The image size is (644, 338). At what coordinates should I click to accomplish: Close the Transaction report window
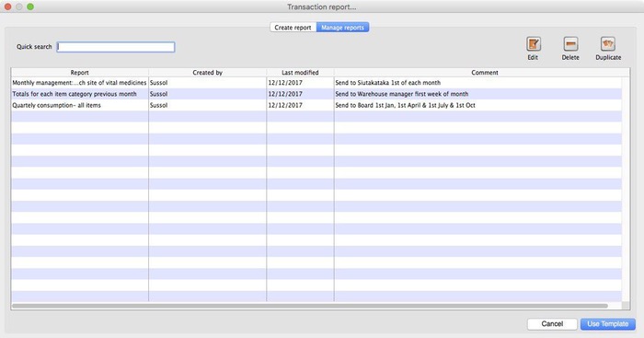[7, 7]
